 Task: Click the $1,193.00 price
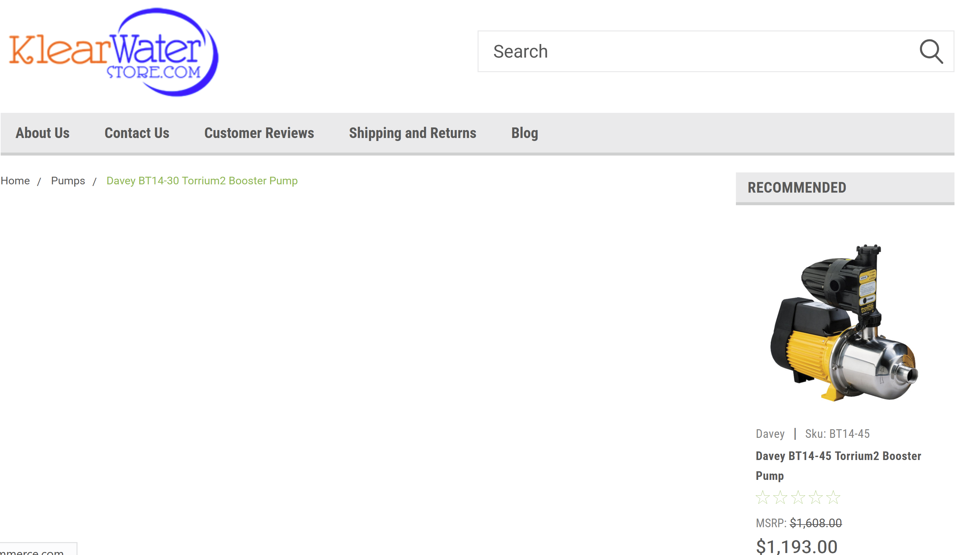tap(797, 546)
